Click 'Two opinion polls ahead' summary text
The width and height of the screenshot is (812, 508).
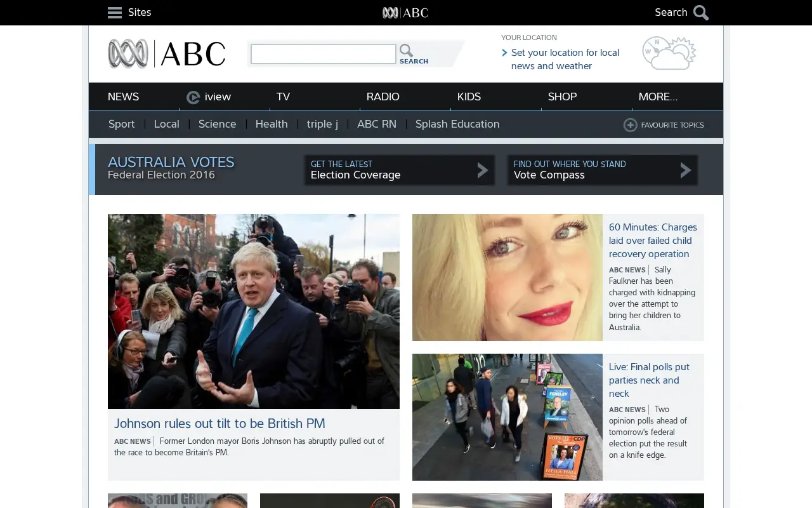648,432
